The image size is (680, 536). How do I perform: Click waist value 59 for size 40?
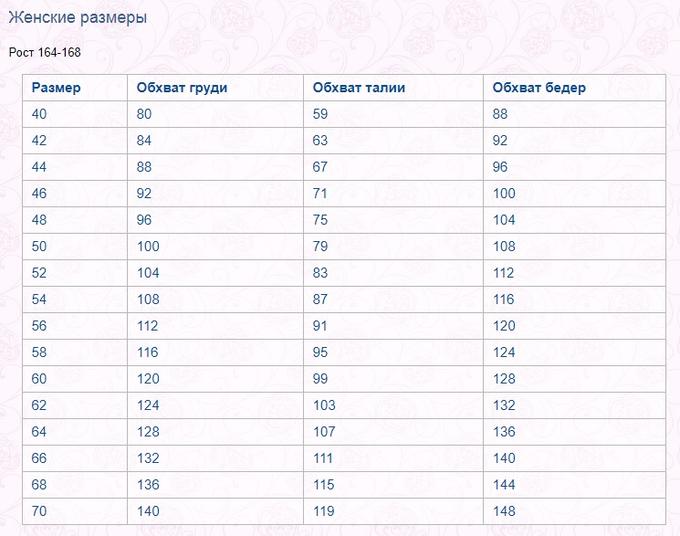pyautogui.click(x=320, y=114)
